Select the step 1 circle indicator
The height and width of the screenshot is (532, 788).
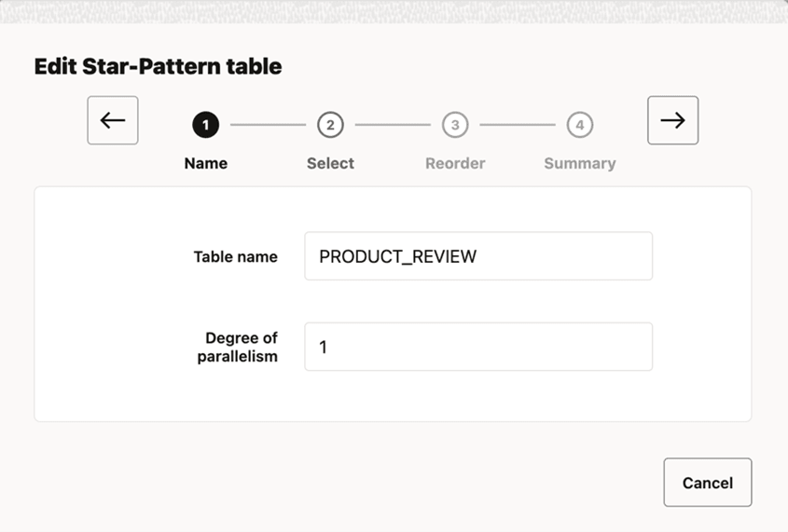[x=205, y=125]
